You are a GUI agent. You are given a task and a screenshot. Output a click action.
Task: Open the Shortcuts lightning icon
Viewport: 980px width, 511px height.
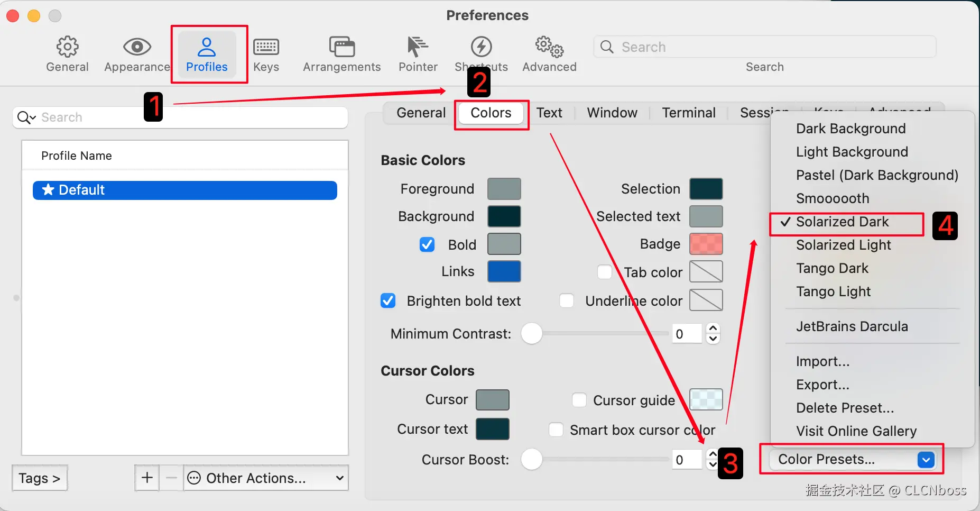coord(481,47)
